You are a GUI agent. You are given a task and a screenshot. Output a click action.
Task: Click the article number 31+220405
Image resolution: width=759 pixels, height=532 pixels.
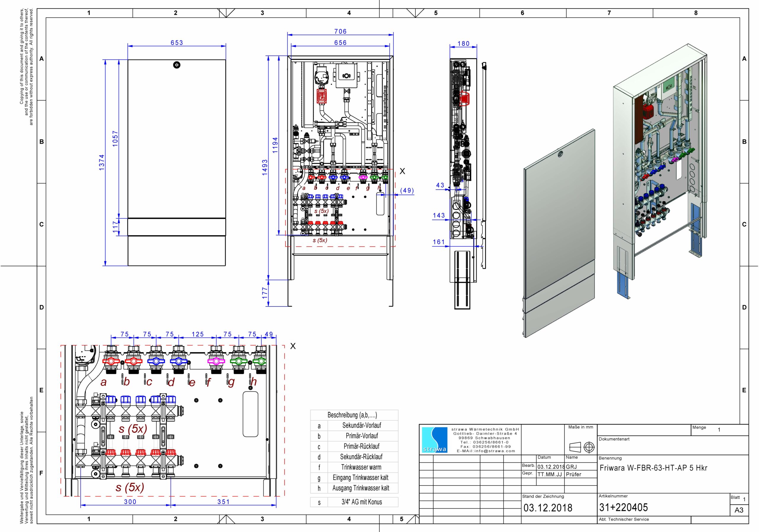[x=624, y=507]
